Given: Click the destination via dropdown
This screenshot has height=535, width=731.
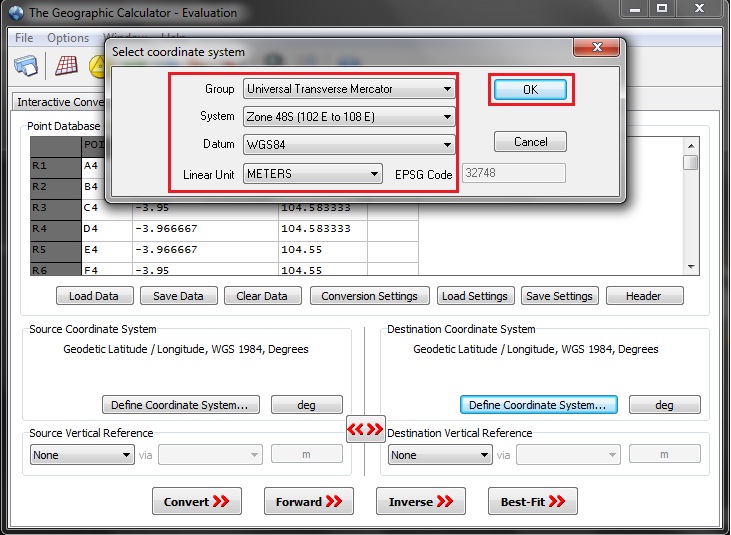Looking at the screenshot, I should pos(568,454).
